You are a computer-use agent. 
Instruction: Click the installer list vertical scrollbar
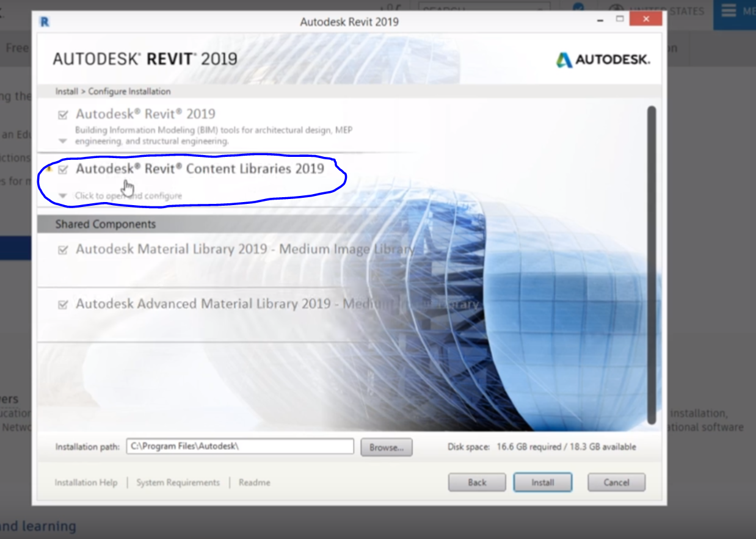coord(652,265)
